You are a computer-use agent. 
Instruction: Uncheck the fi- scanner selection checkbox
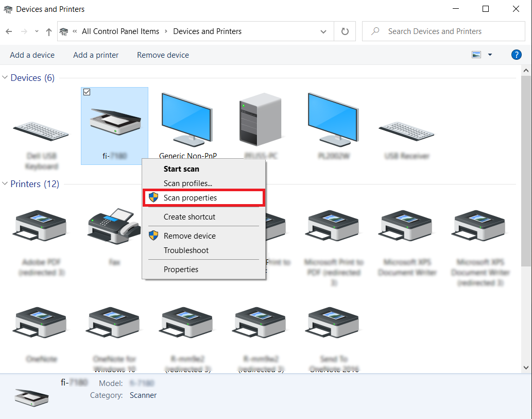coord(87,92)
